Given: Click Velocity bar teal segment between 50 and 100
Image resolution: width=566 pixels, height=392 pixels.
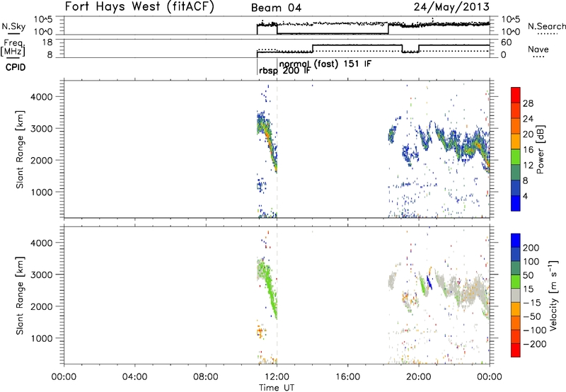Looking at the screenshot, I should click(x=516, y=268).
